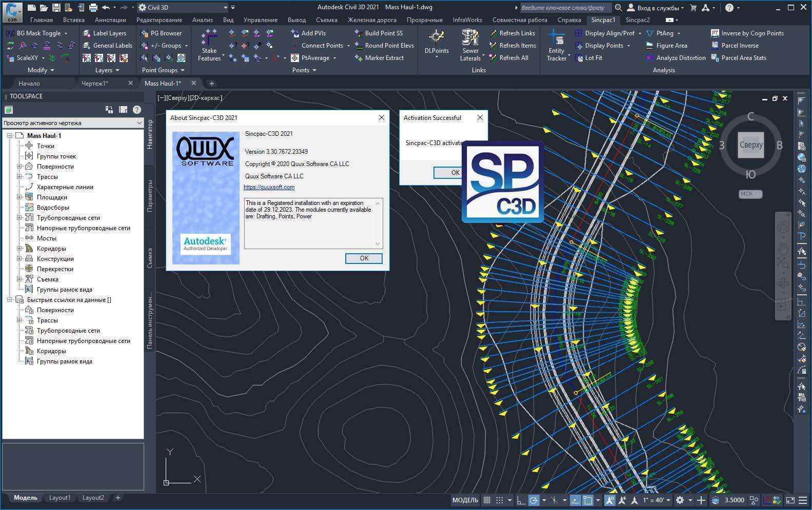The width and height of the screenshot is (812, 510).
Task: Run Round Point Elevs command
Action: click(384, 45)
